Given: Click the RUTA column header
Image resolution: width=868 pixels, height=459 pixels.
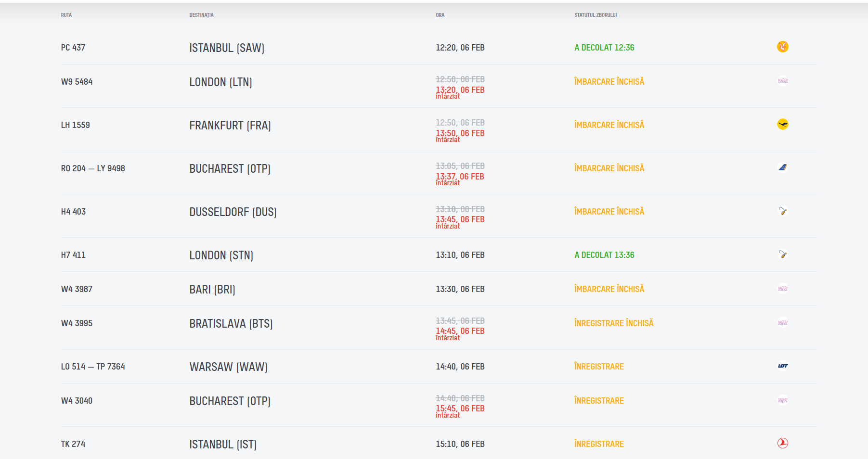Looking at the screenshot, I should pos(66,15).
